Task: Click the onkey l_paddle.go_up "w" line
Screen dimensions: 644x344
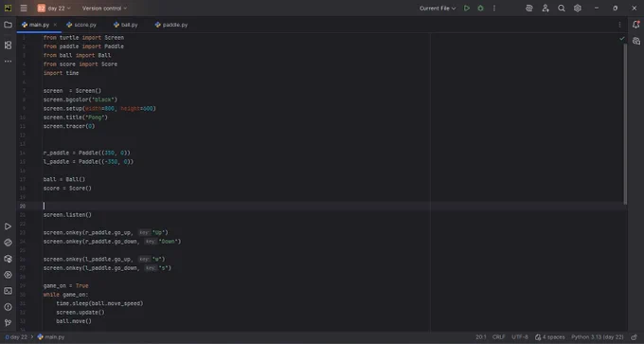Action: click(104, 260)
